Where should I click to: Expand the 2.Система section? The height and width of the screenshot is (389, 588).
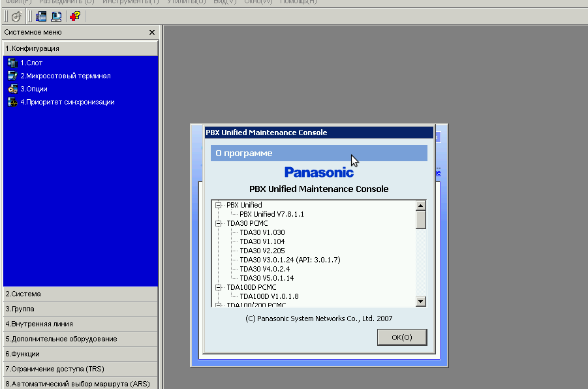click(81, 294)
